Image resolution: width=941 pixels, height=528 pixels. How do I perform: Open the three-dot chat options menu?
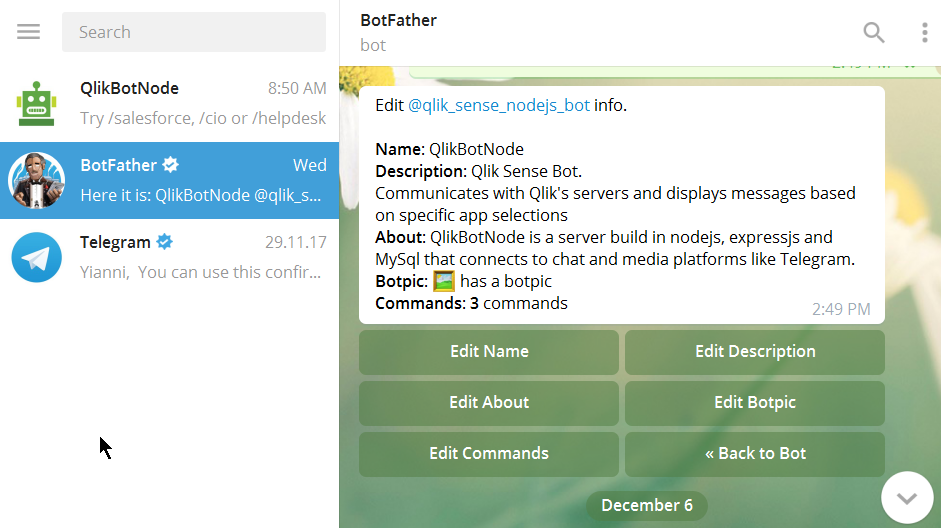[924, 32]
